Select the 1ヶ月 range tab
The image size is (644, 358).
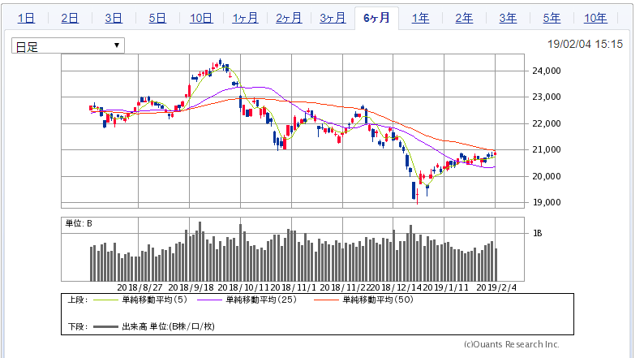[245, 18]
